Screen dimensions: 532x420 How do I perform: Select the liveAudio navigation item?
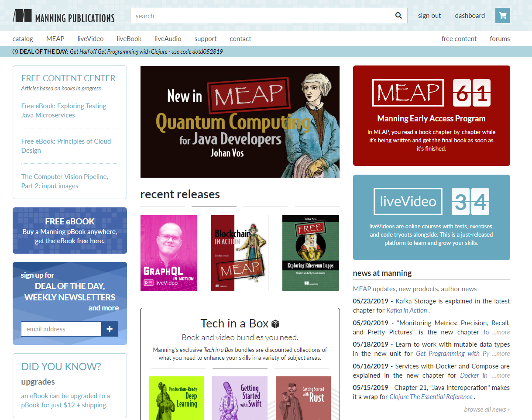(168, 38)
